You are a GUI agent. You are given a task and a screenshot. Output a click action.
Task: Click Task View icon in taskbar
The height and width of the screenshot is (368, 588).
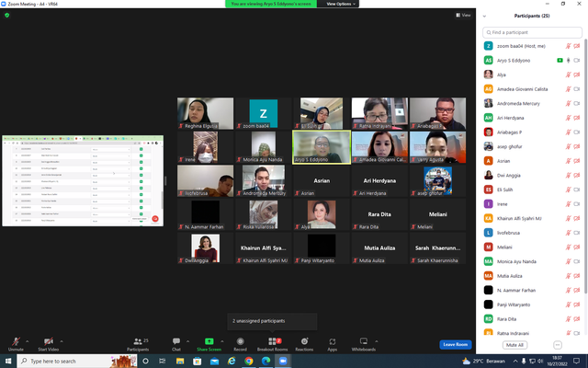pos(162,361)
